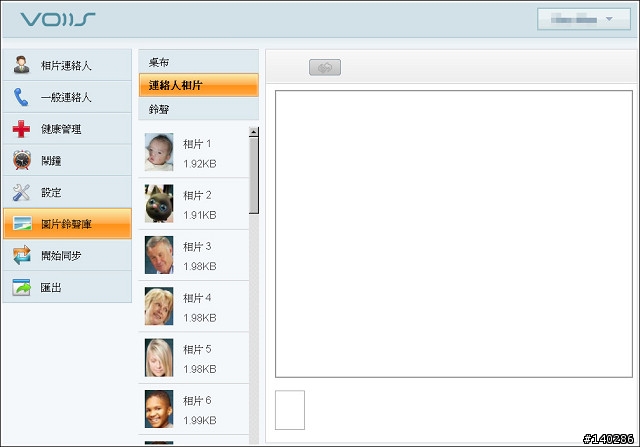
Task: Open the account dropdown at top right
Action: click(584, 19)
